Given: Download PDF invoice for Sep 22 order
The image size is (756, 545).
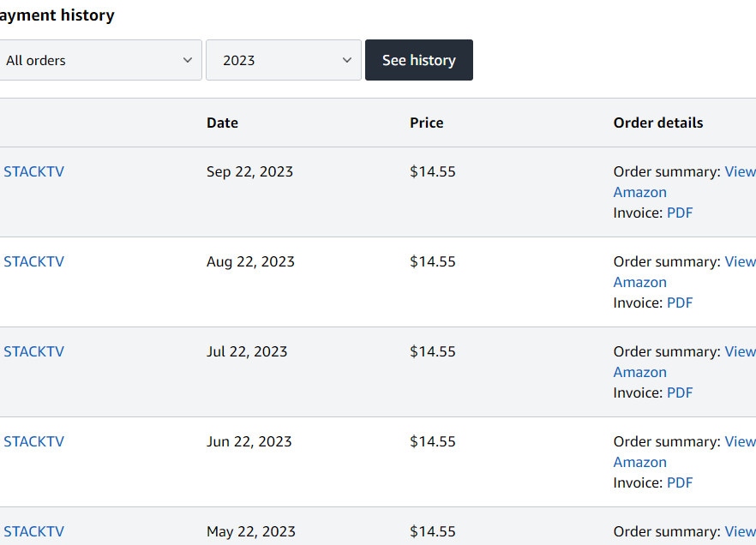Looking at the screenshot, I should coord(680,213).
